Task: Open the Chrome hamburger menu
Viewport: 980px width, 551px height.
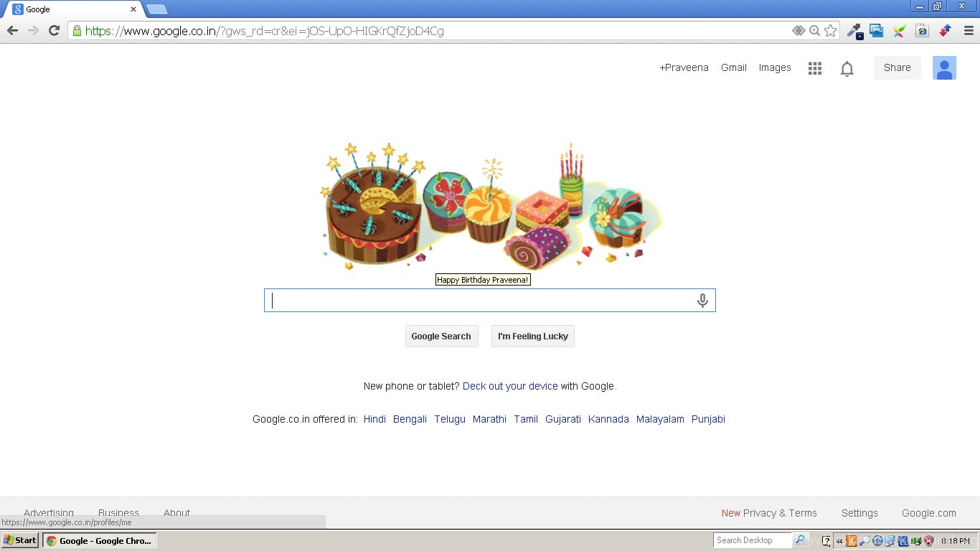Action: [x=969, y=31]
